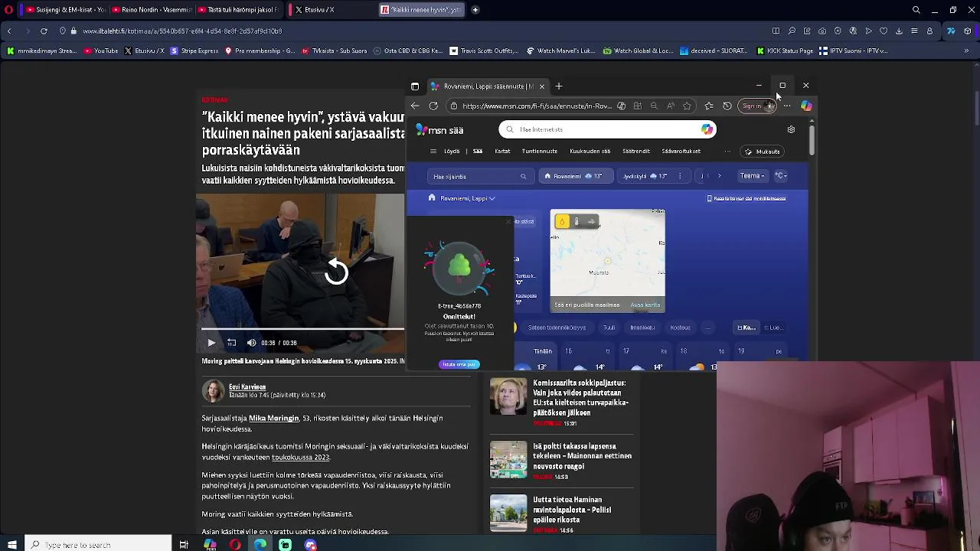Open Komissaarilta sokkipaljastus news thumbnail
Screen dimensions: 980x551
tap(508, 396)
